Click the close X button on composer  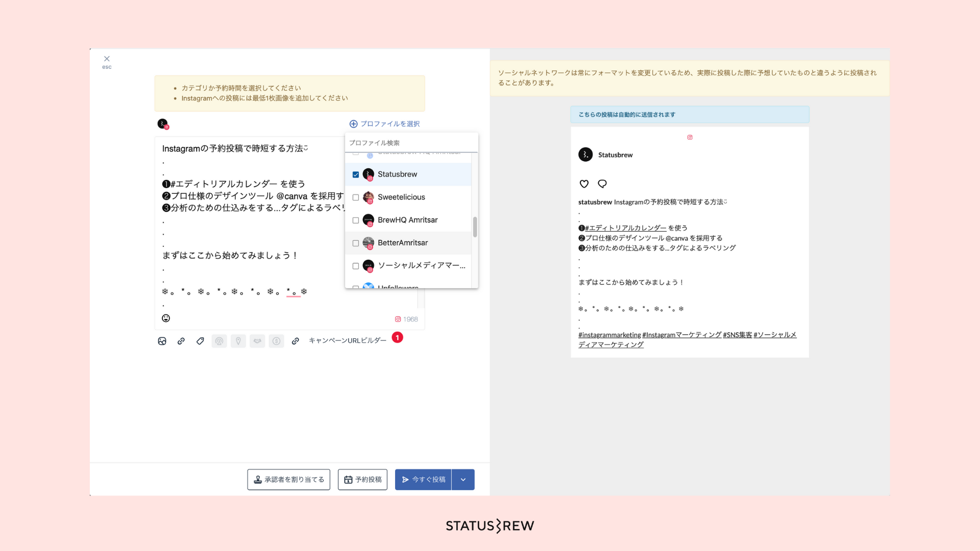106,59
